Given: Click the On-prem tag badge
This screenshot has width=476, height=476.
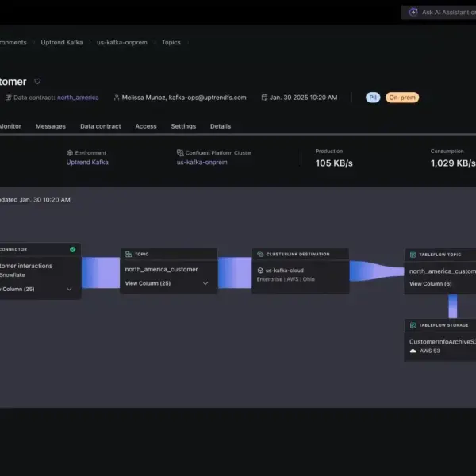Looking at the screenshot, I should (402, 98).
